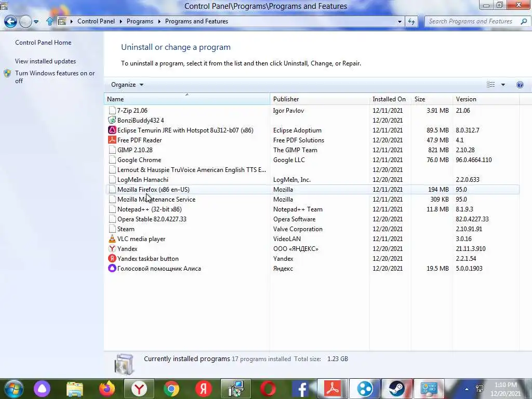This screenshot has height=399, width=532.
Task: Expand breadcrumb arrow after Control Panel
Action: click(x=121, y=21)
